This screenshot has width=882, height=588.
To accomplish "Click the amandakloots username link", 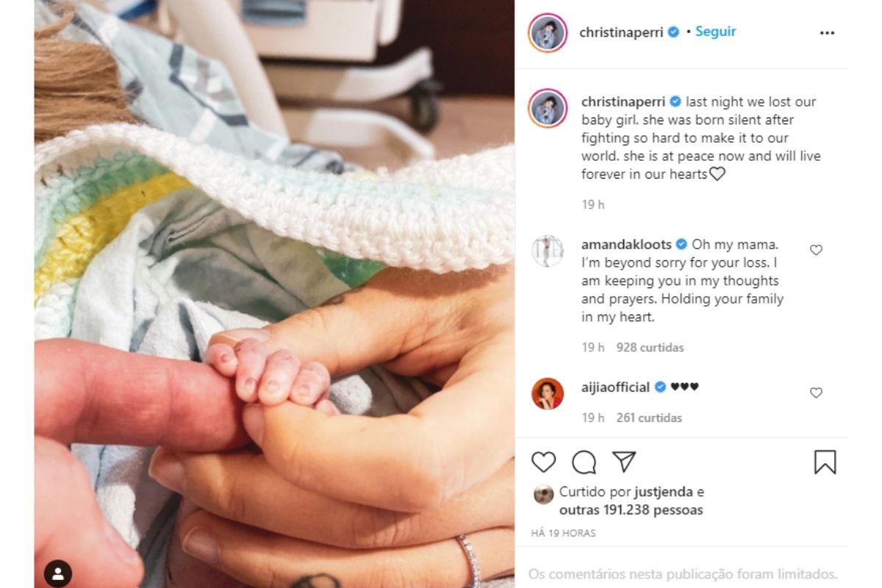I will (x=626, y=244).
